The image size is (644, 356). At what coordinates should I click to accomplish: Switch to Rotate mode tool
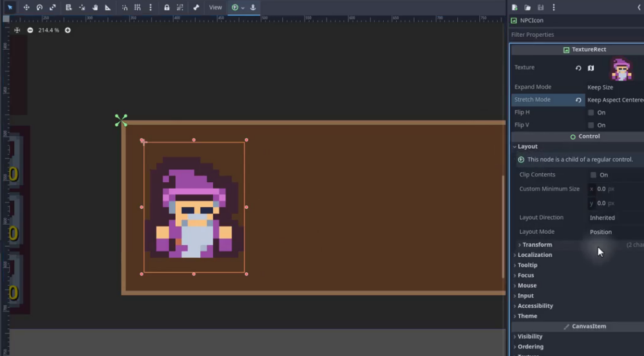(39, 7)
